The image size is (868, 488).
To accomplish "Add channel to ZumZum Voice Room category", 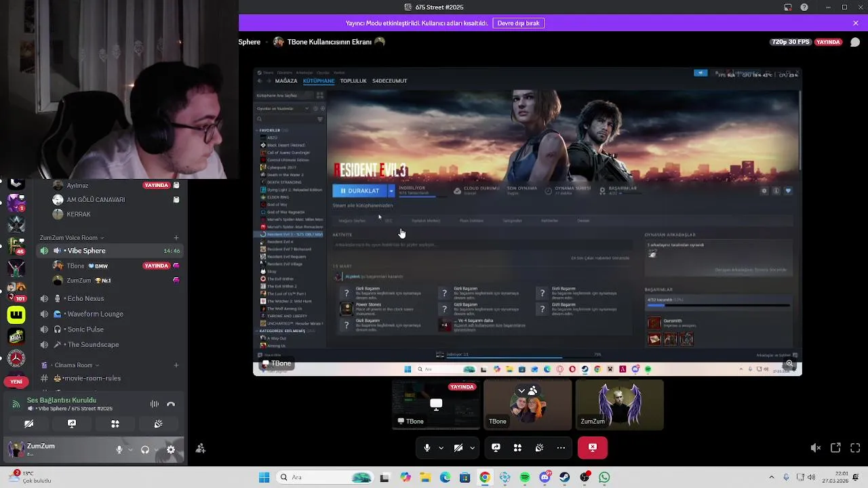I will [176, 238].
